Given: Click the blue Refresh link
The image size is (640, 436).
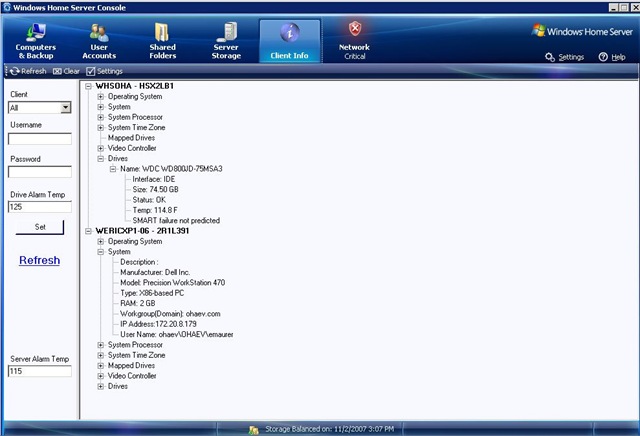Looking at the screenshot, I should (40, 260).
